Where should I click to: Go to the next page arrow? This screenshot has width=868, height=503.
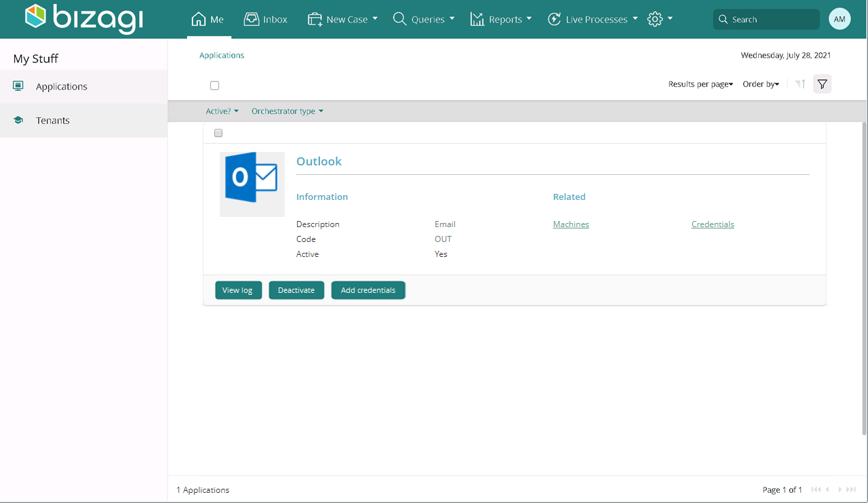pos(840,489)
